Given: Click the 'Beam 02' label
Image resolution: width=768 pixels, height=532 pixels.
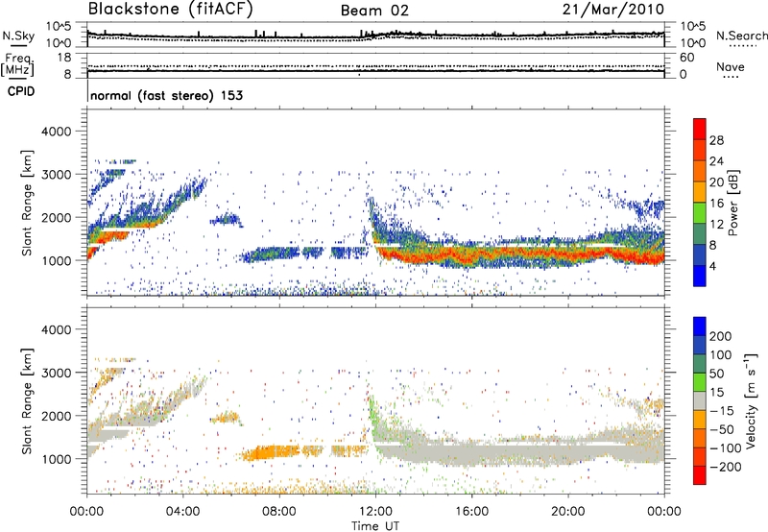Looking at the screenshot, I should [374, 11].
